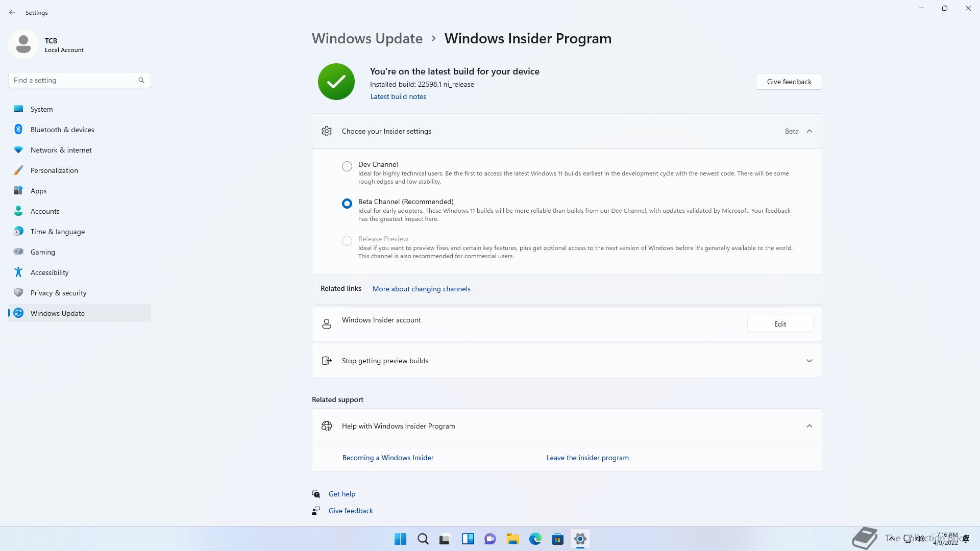980x551 pixels.
Task: Open More about changing channels link
Action: click(x=422, y=289)
